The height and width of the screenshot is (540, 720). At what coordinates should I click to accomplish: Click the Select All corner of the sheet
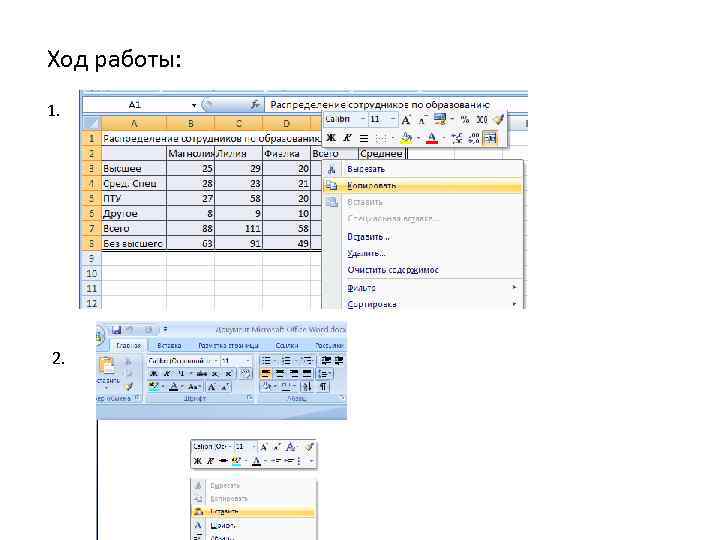[91, 124]
